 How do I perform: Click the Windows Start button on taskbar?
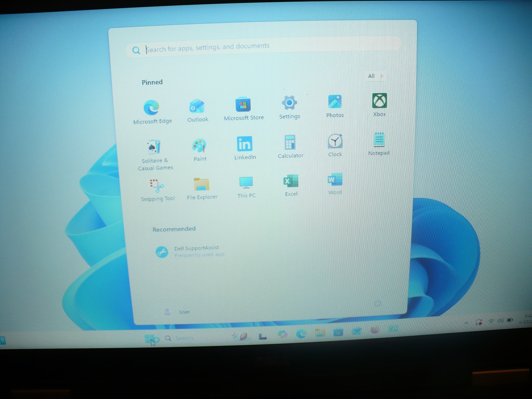(x=150, y=339)
